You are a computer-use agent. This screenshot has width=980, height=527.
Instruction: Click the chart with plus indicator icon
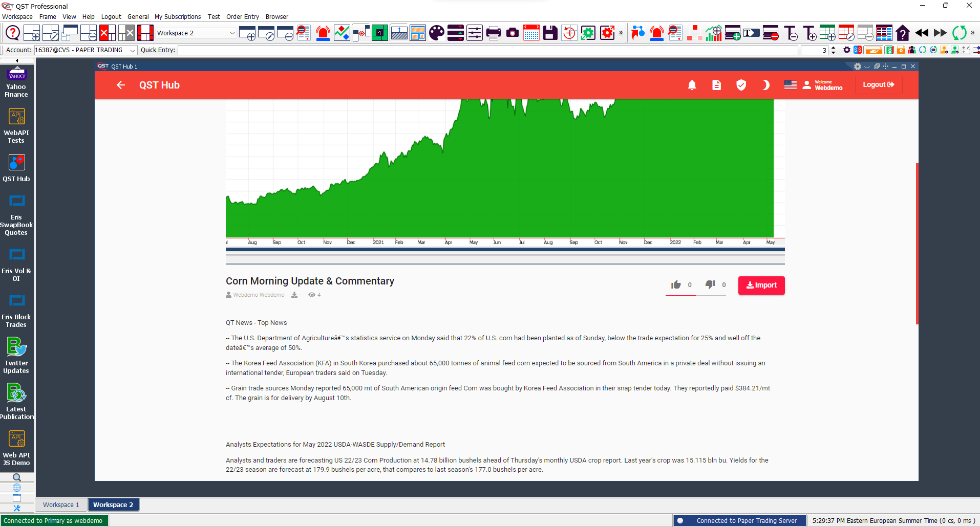click(x=713, y=33)
